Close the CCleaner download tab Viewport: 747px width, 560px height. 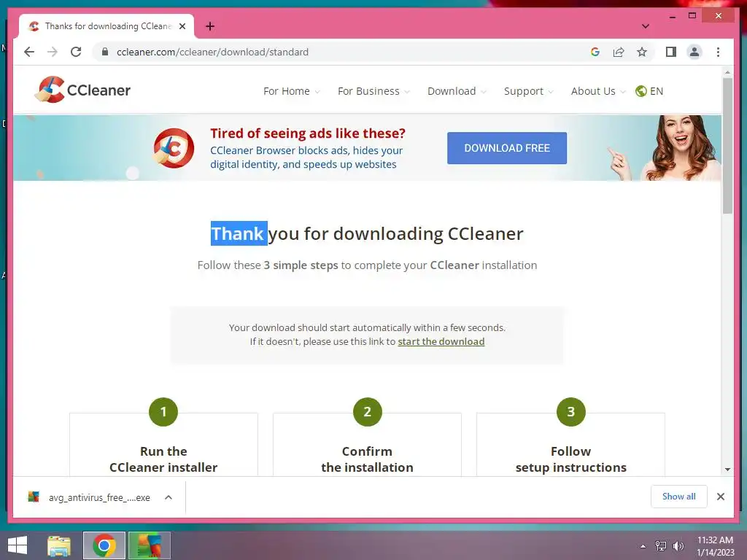coord(182,26)
